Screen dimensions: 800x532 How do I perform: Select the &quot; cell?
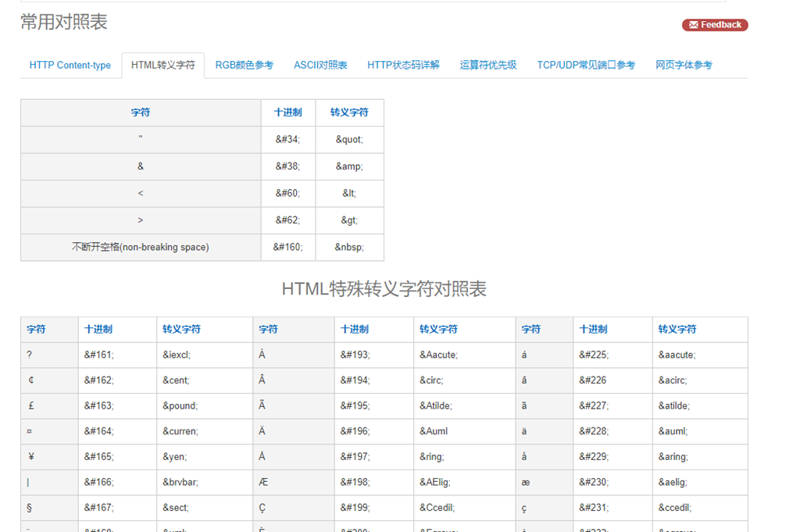(349, 139)
